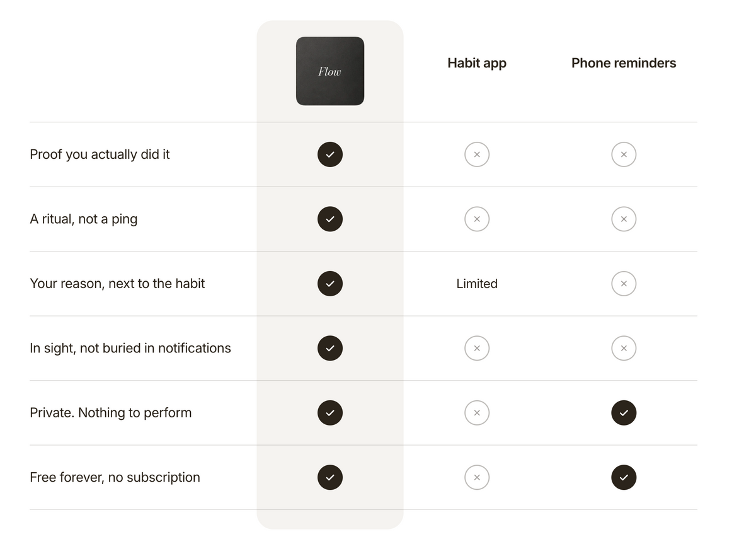The width and height of the screenshot is (756, 539).
Task: Click Phone reminders checkmark for Private row
Action: coord(624,413)
